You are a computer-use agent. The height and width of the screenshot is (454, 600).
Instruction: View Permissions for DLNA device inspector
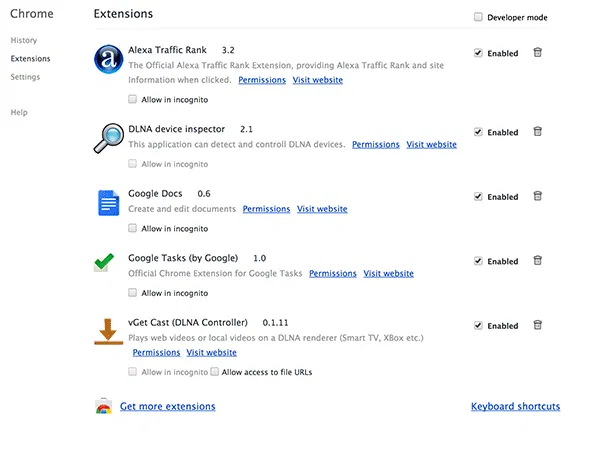(x=376, y=145)
